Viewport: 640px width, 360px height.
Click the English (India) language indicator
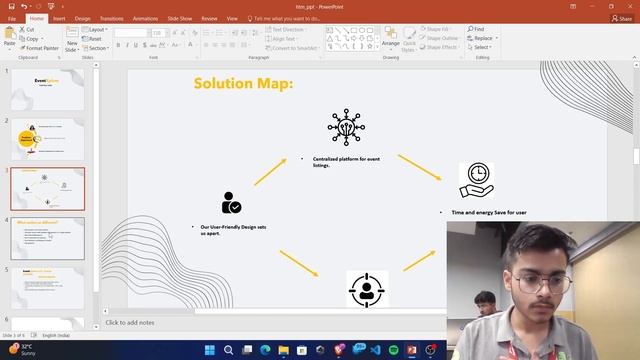coord(56,336)
